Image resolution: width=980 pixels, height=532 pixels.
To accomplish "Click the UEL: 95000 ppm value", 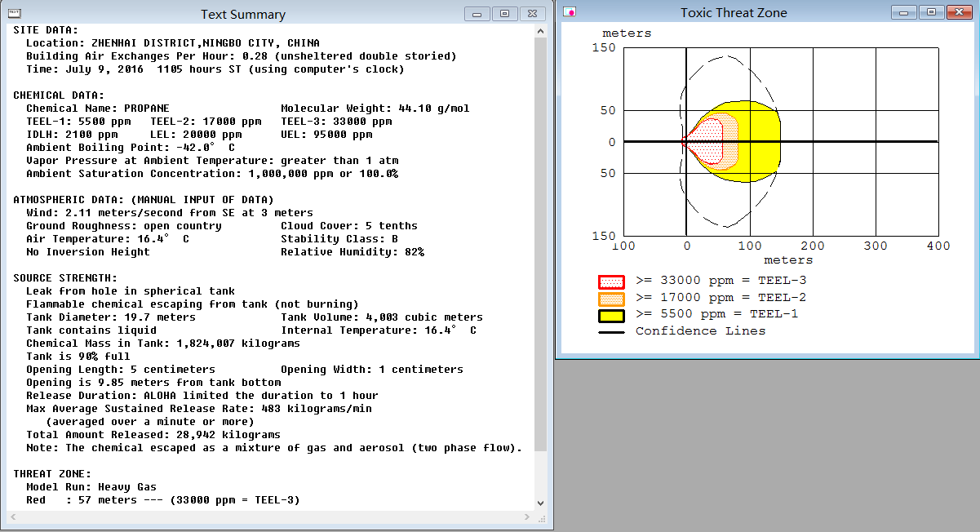I will pos(326,135).
